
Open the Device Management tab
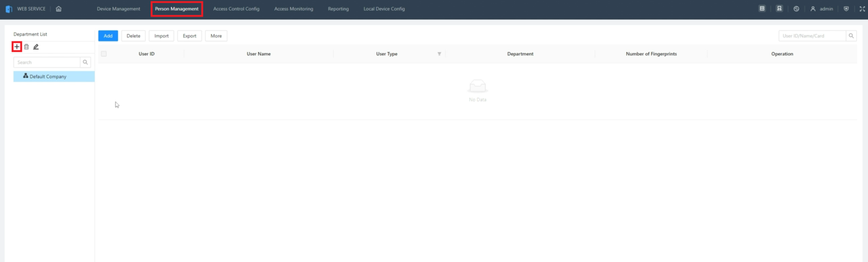[118, 9]
